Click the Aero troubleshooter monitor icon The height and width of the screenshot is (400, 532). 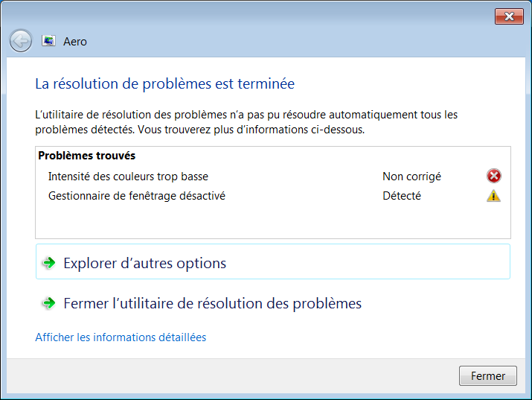tap(48, 41)
